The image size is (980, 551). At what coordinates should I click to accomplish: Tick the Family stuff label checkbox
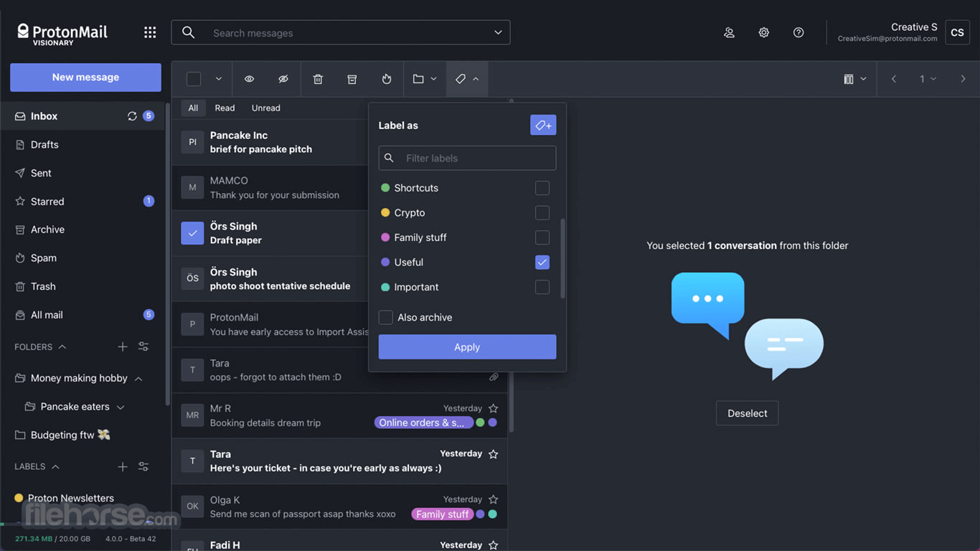(x=542, y=237)
